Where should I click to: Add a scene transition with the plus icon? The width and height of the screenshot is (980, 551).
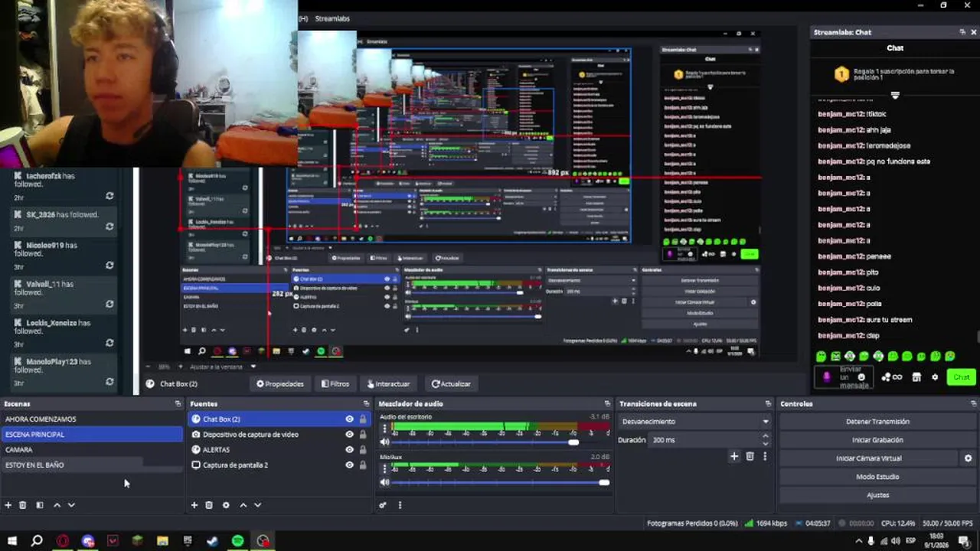(734, 456)
